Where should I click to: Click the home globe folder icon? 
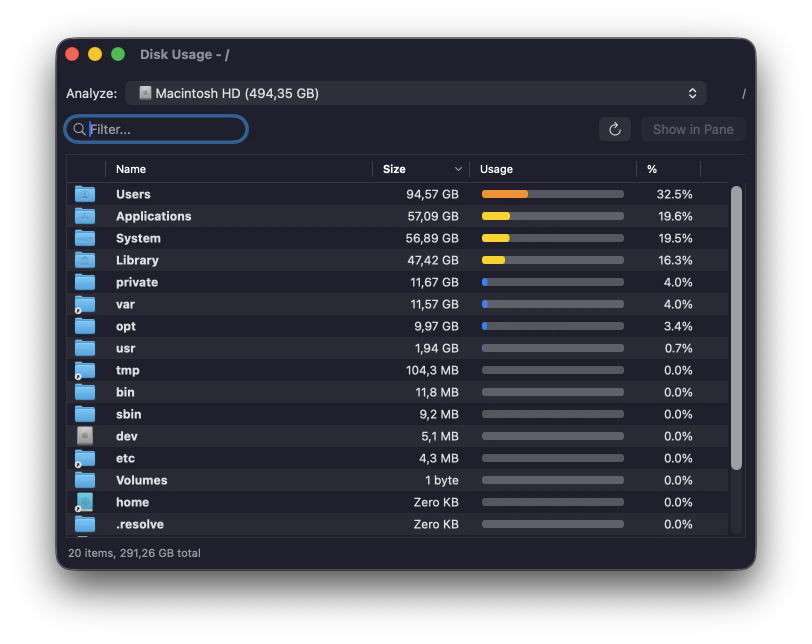click(85, 502)
